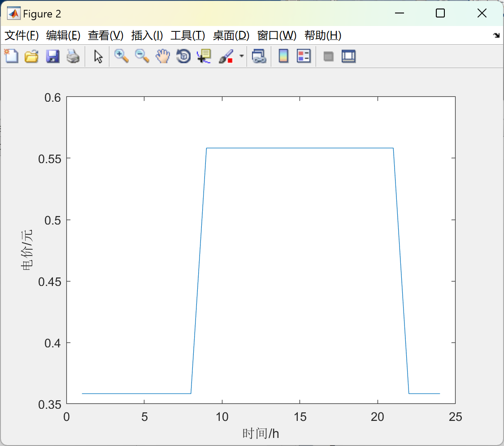Image resolution: width=504 pixels, height=446 pixels.
Task: Click x-axis tick label 25
Action: (455, 417)
